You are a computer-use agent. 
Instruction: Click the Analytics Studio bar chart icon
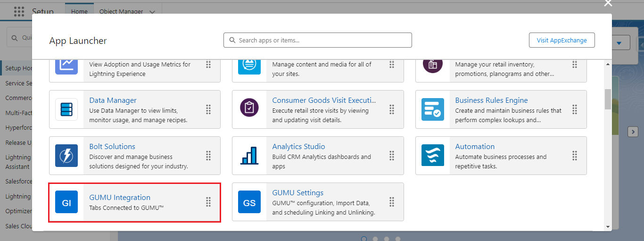coord(249,156)
